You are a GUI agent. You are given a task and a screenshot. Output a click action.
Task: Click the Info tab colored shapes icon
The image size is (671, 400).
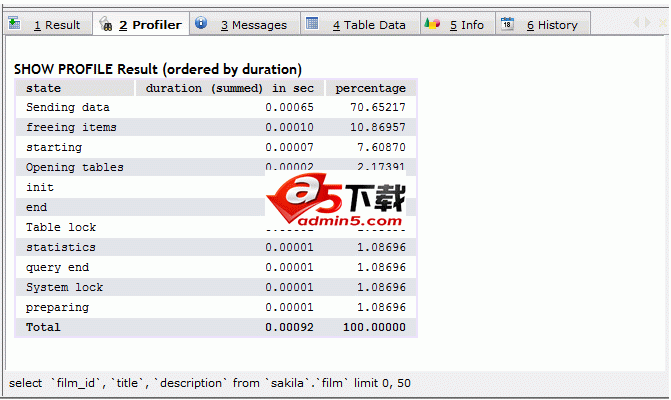pos(432,23)
